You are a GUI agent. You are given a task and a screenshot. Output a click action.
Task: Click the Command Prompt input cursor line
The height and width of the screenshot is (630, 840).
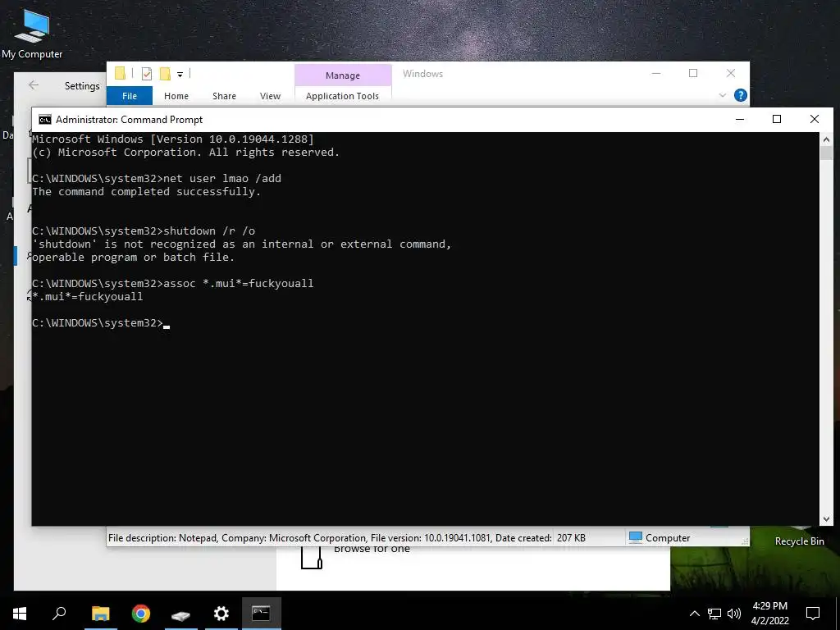tap(101, 323)
